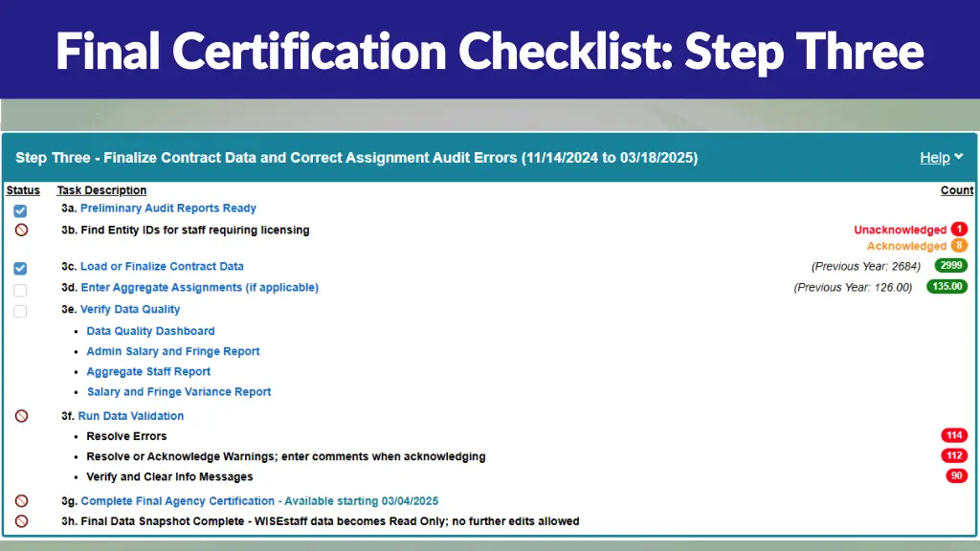Click the red Unacknowledged label
This screenshot has width=980, height=551.
pyautogui.click(x=900, y=230)
